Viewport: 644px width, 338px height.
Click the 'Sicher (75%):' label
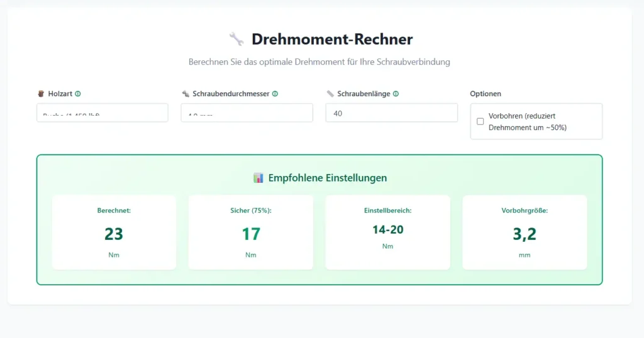coord(251,210)
